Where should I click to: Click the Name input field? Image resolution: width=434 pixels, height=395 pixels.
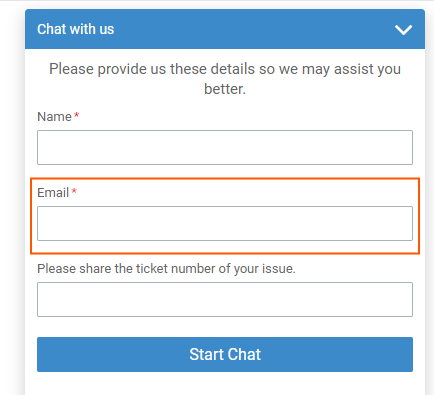(x=225, y=147)
